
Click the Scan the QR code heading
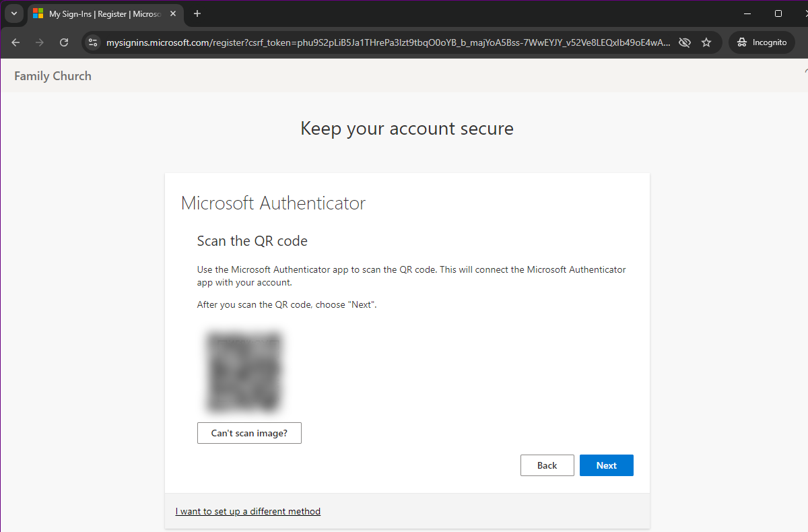pos(252,241)
